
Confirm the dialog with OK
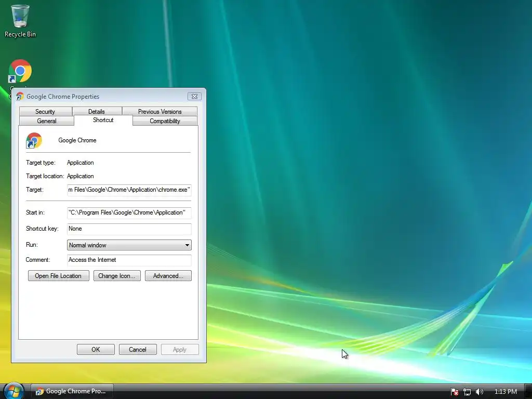pyautogui.click(x=96, y=349)
